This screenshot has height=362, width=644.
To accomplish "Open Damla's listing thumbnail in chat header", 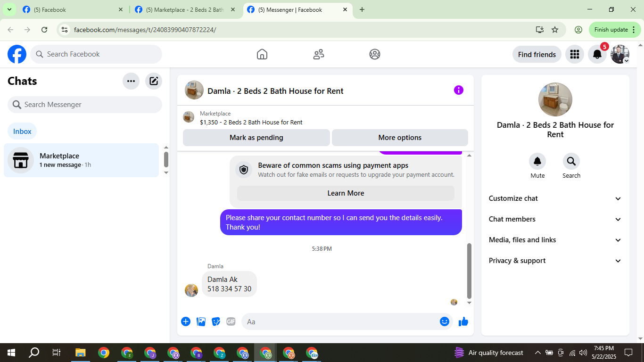I will tap(194, 90).
